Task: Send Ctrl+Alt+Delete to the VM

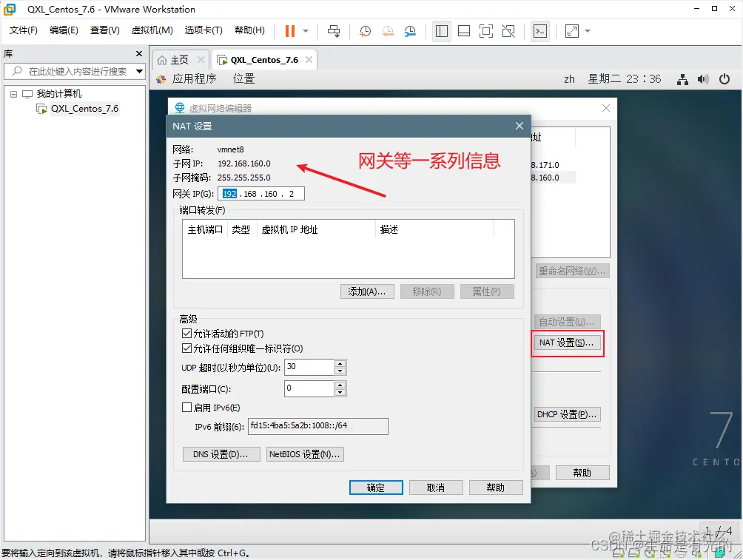Action: [x=334, y=31]
